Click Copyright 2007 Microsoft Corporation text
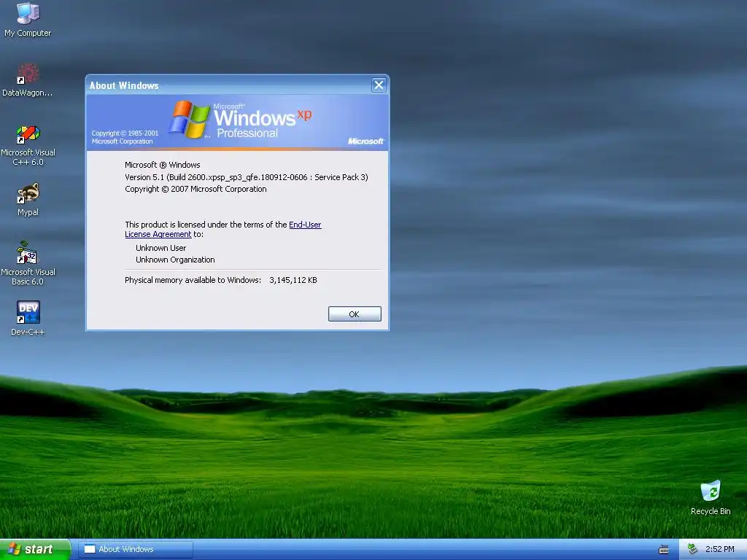The width and height of the screenshot is (747, 560). 196,189
